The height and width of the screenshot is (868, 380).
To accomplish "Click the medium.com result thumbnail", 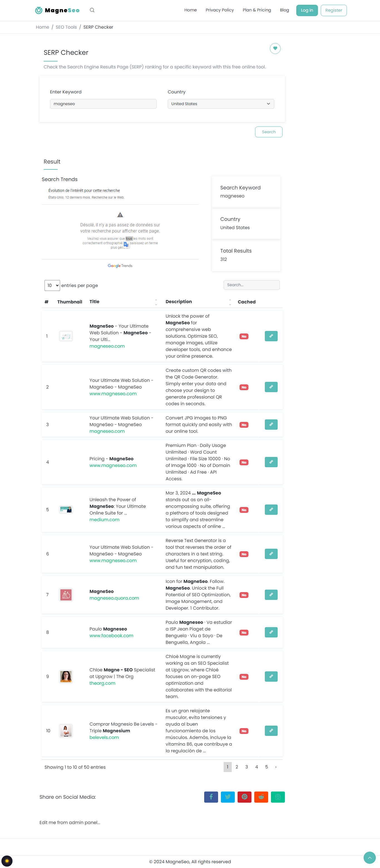I will pos(66,510).
